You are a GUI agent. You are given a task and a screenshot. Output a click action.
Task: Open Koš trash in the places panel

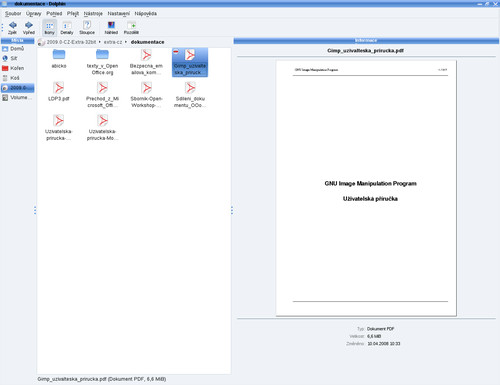coord(17,78)
